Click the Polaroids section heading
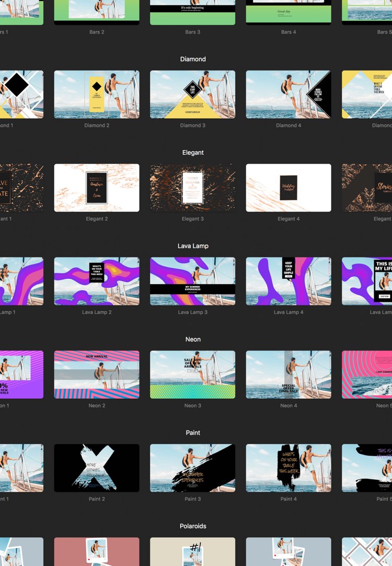The width and height of the screenshot is (392, 566). pos(193,526)
